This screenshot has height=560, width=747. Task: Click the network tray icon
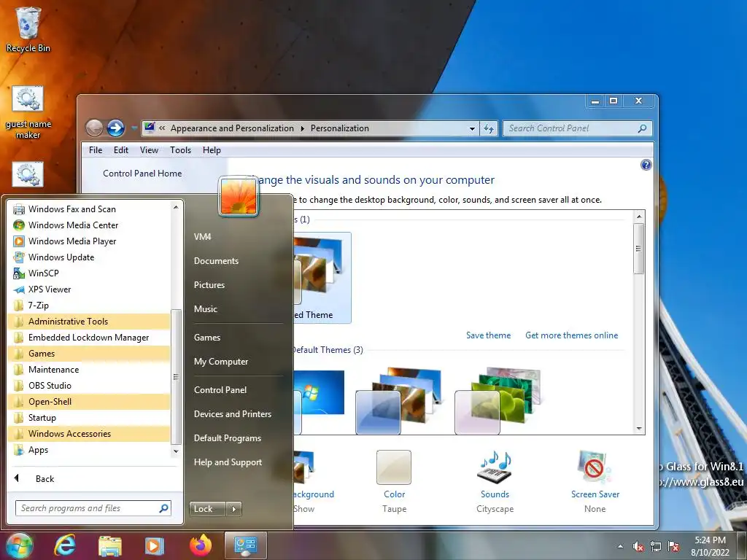[656, 546]
